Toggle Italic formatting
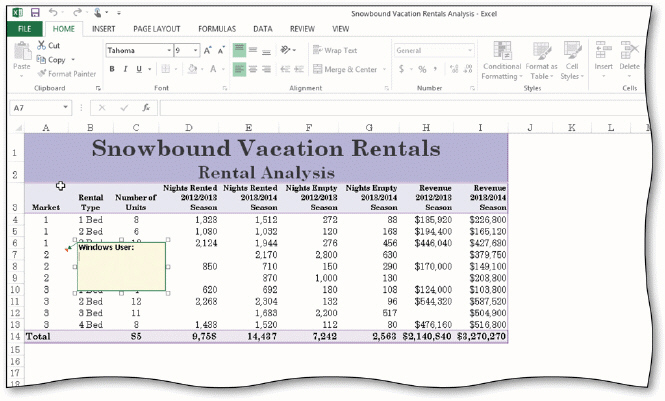 tap(125, 69)
